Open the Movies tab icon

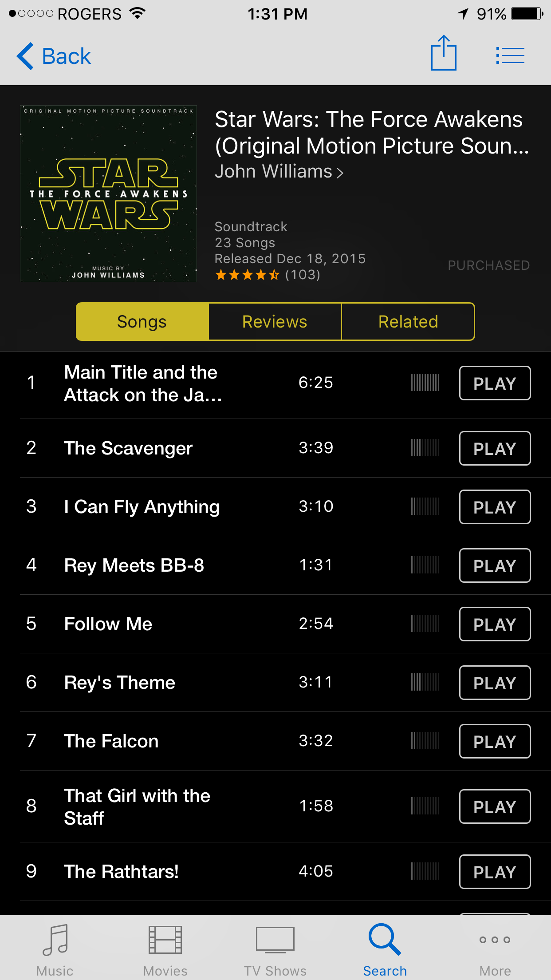(165, 940)
